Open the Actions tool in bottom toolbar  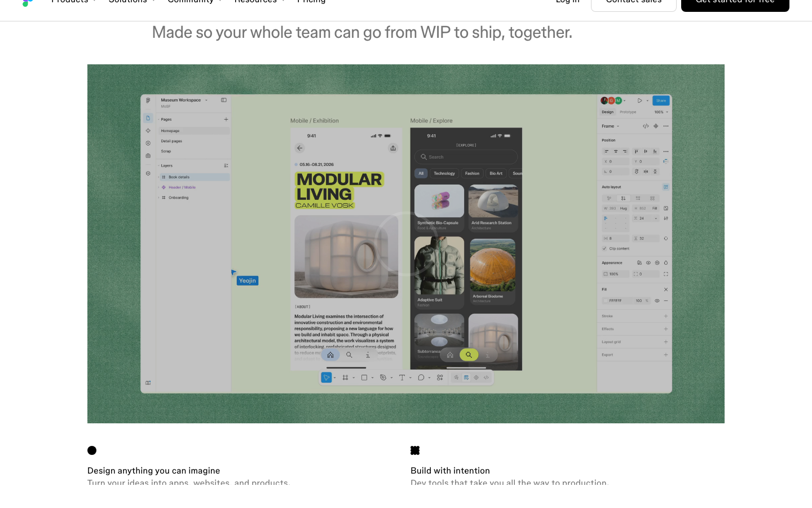440,378
